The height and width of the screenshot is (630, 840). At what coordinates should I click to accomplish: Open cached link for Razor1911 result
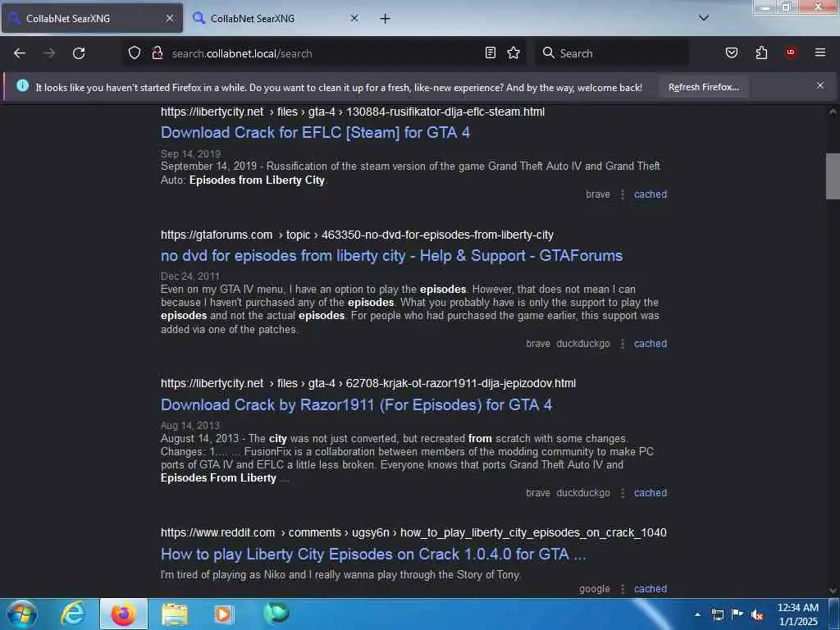(651, 493)
